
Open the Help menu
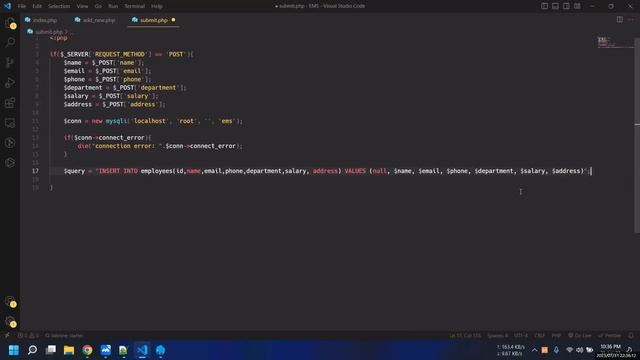coord(157,6)
